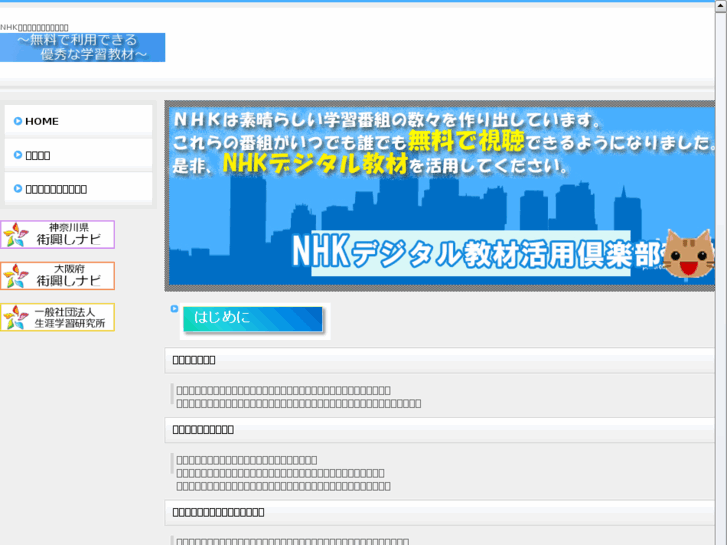Click the pinwheel logo on 神奈川県 banner
The height and width of the screenshot is (545, 727).
tap(16, 235)
